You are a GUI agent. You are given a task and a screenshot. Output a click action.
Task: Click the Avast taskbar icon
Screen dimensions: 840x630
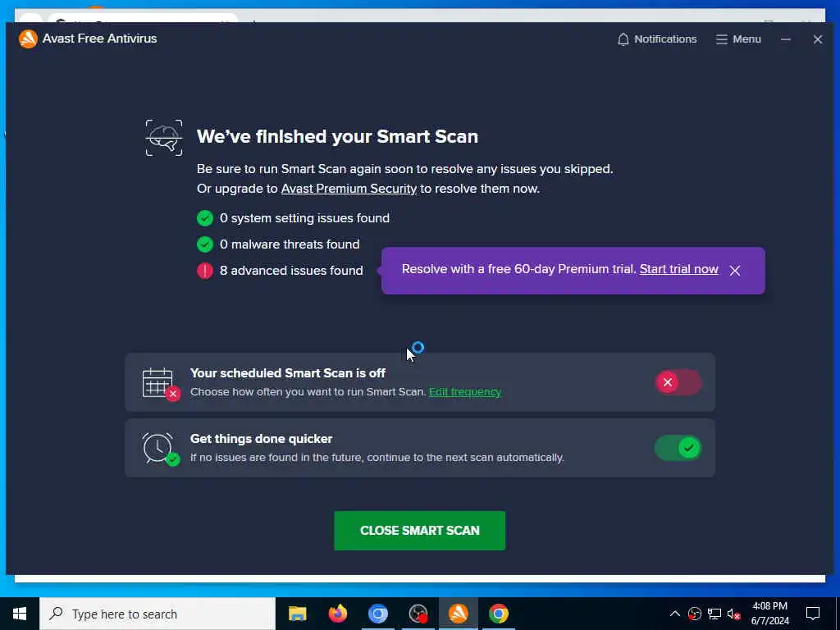[458, 614]
